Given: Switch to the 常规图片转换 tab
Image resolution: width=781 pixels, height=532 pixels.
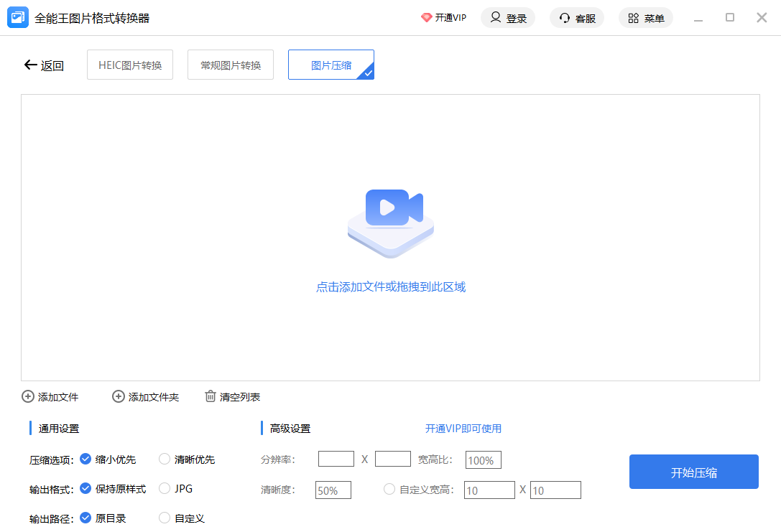Looking at the screenshot, I should pos(231,65).
